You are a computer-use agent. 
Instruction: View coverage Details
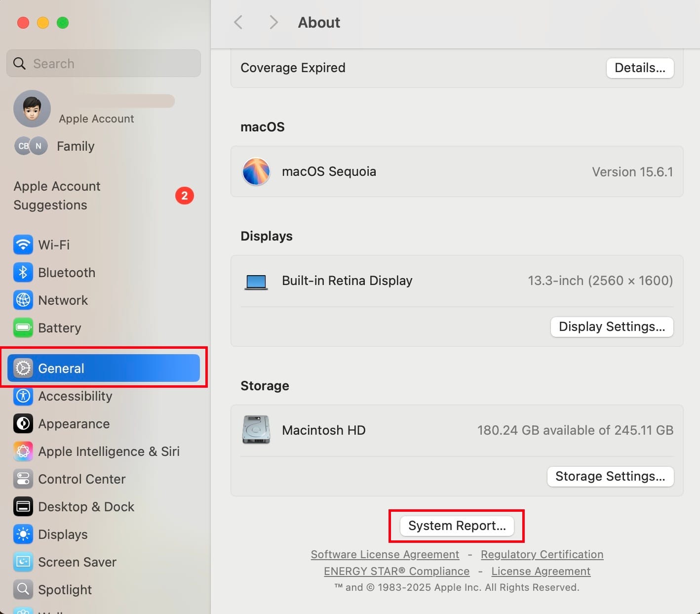(x=640, y=68)
